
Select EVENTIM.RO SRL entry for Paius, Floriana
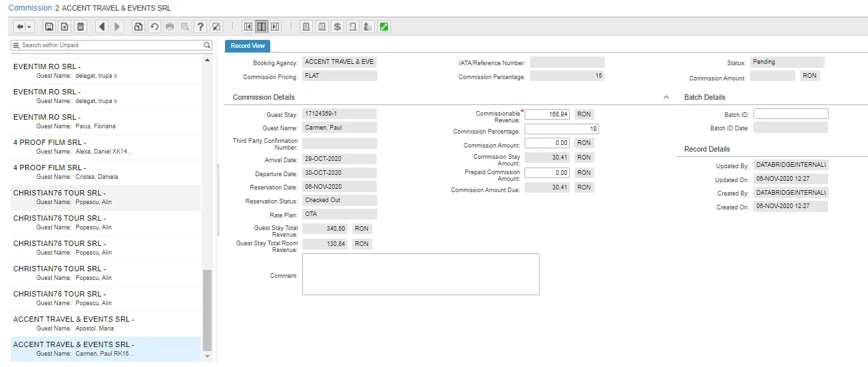tap(105, 122)
